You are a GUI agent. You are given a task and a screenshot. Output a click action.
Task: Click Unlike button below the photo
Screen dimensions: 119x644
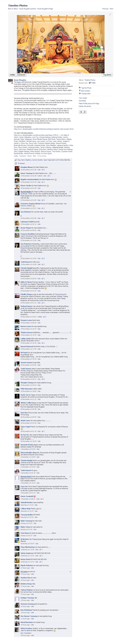[x=12, y=75]
